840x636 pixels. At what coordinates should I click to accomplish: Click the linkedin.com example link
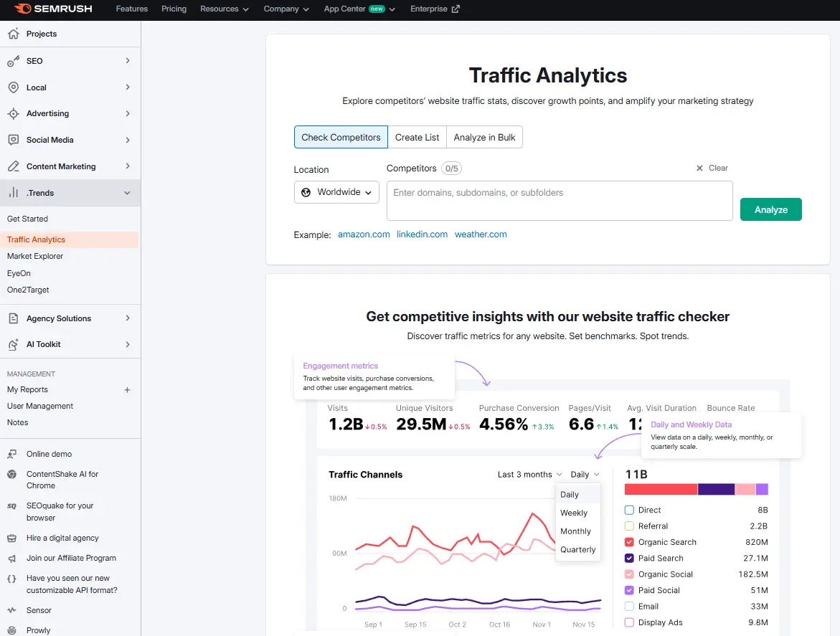click(x=422, y=234)
